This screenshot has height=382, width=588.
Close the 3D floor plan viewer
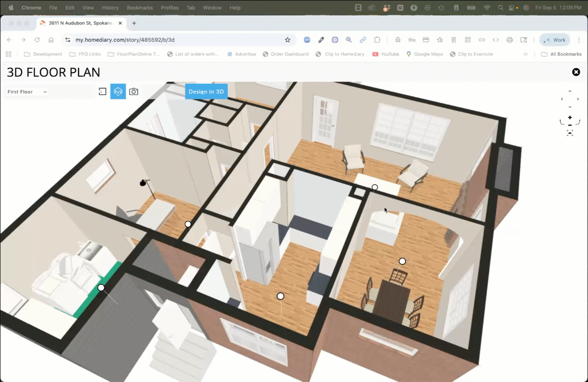click(576, 72)
